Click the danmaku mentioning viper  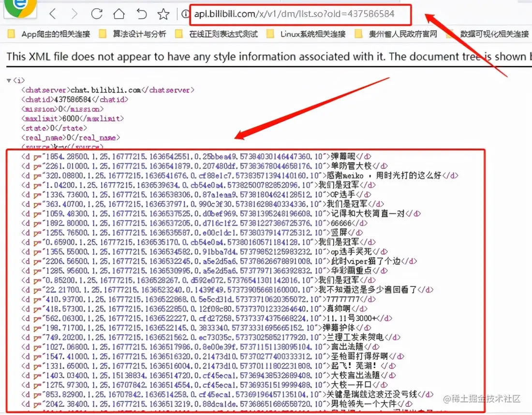[x=366, y=261]
